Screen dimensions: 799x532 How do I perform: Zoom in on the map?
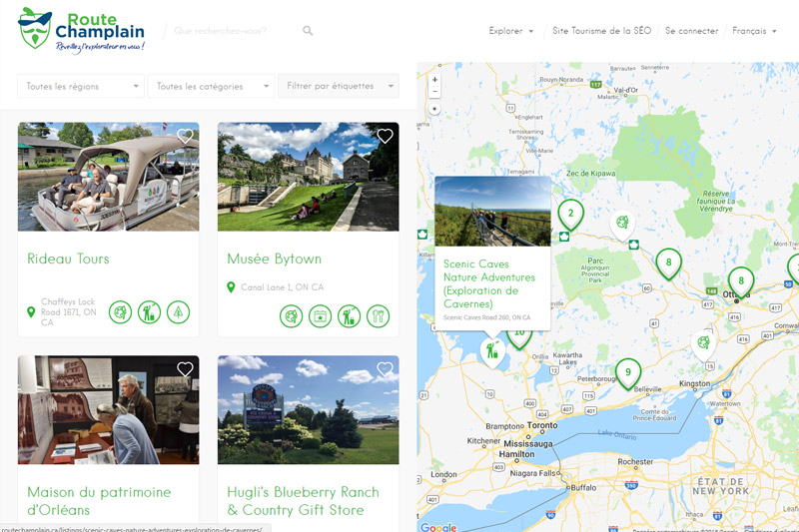point(434,80)
